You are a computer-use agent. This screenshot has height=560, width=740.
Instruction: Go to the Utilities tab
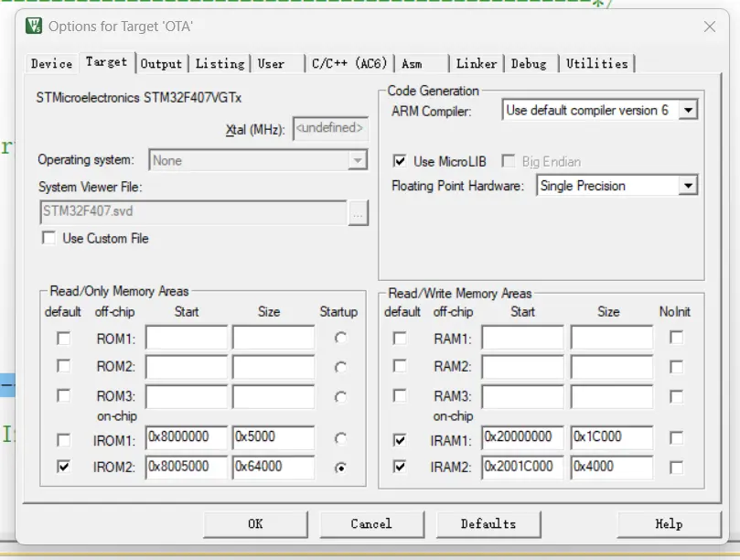597,63
